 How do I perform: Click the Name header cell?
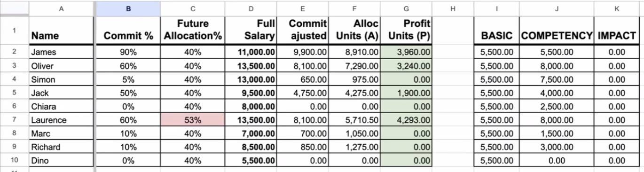click(62, 31)
